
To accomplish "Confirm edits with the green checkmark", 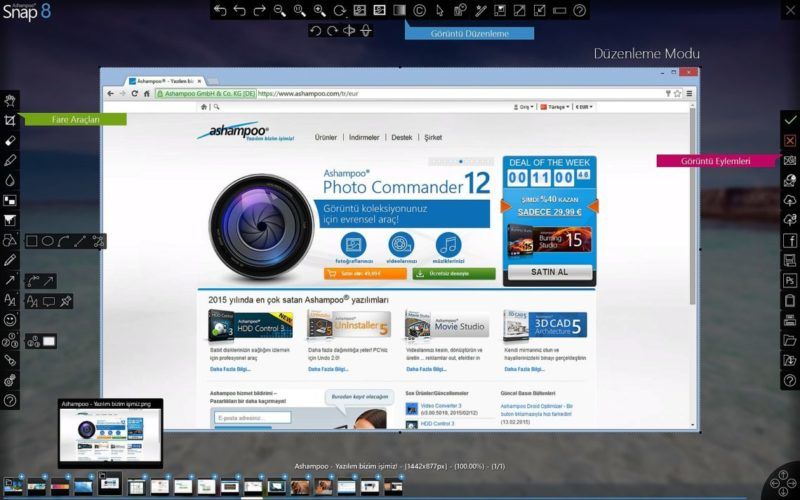I will (x=790, y=120).
